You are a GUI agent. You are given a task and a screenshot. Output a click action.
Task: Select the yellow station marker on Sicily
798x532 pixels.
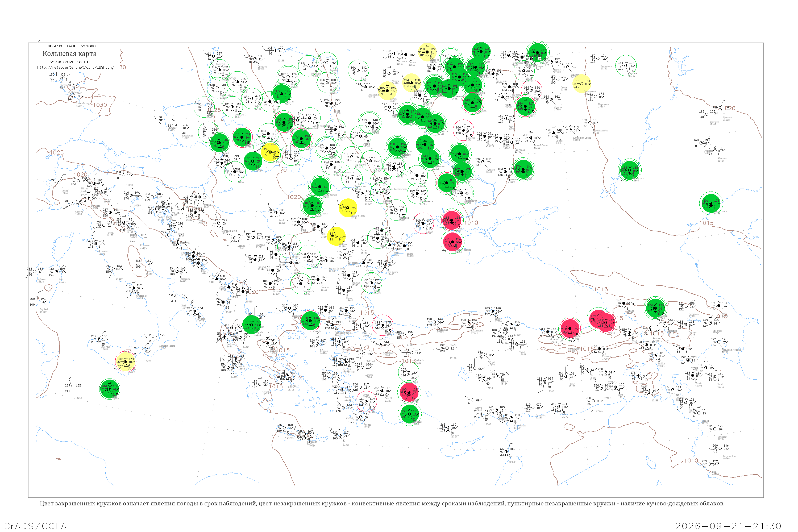(x=126, y=362)
